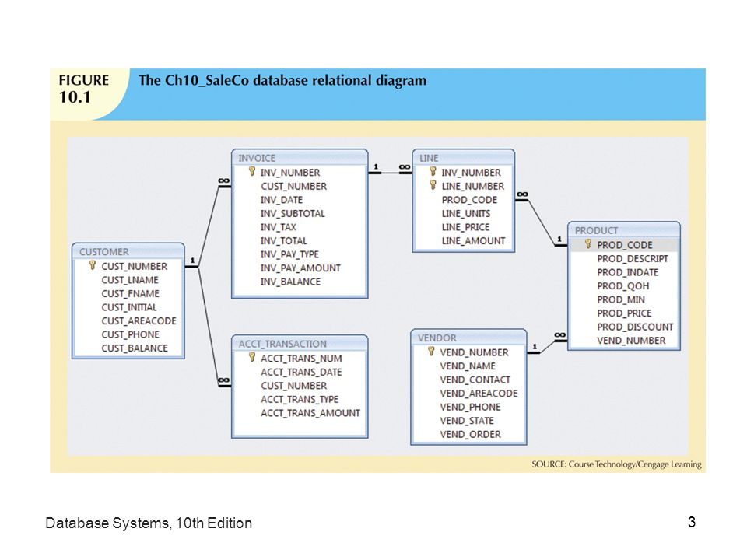Click the slide page number 3
747x560 pixels.
692,522
